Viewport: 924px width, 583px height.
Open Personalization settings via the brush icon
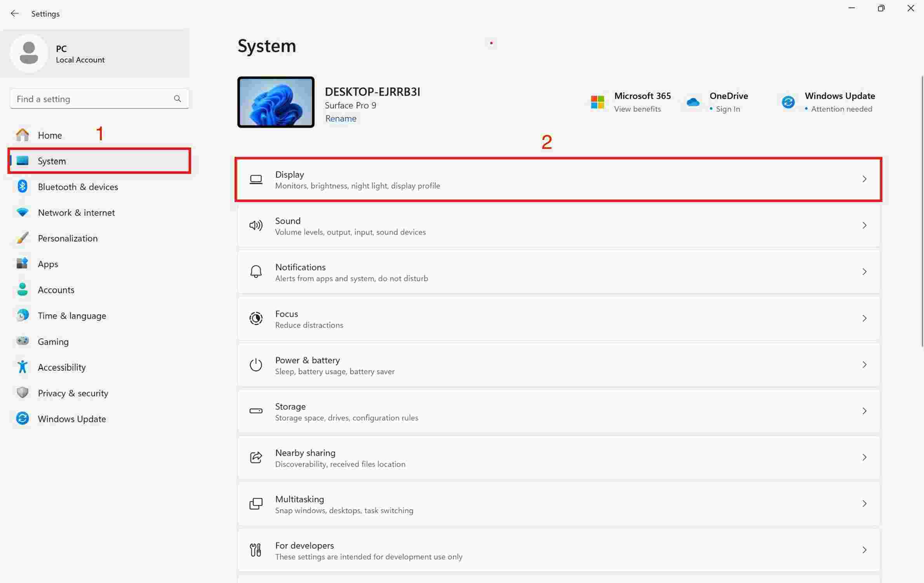click(22, 238)
